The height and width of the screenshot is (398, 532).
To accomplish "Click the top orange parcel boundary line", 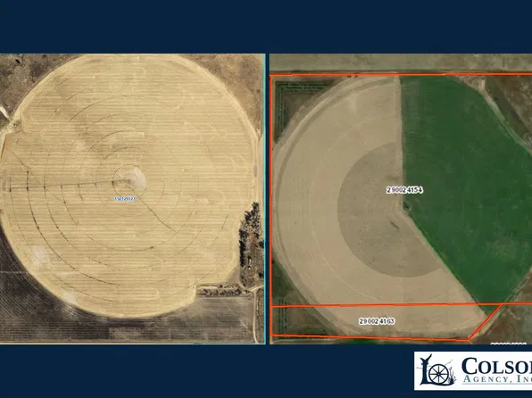I will click(401, 74).
